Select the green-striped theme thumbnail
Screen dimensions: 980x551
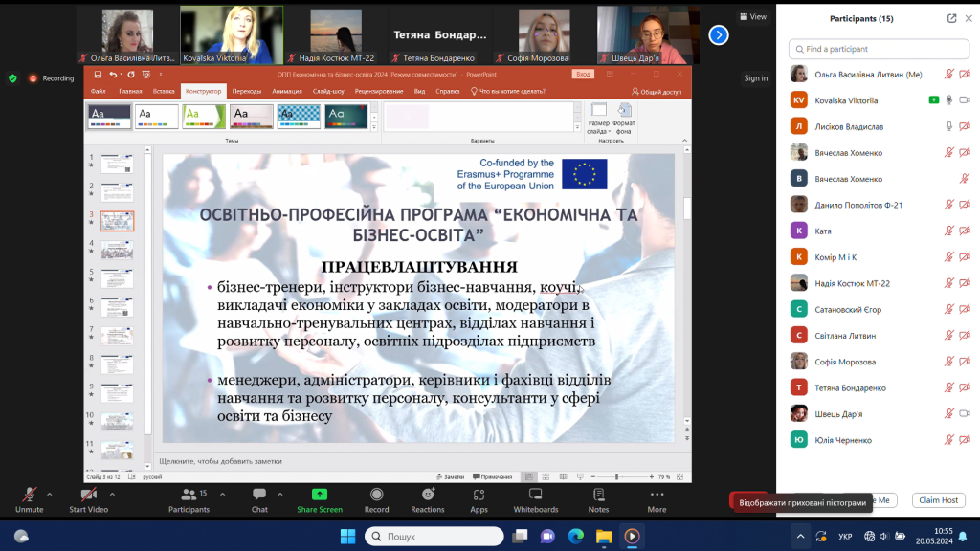point(204,116)
